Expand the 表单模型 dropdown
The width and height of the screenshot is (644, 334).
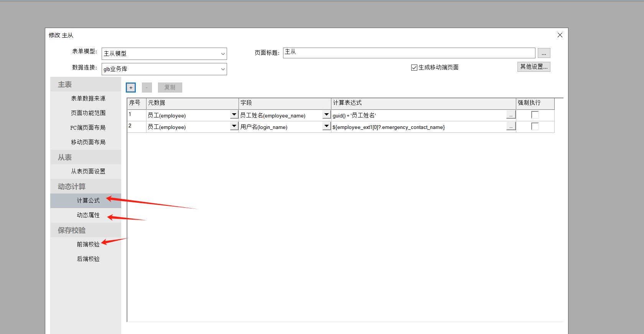223,54
